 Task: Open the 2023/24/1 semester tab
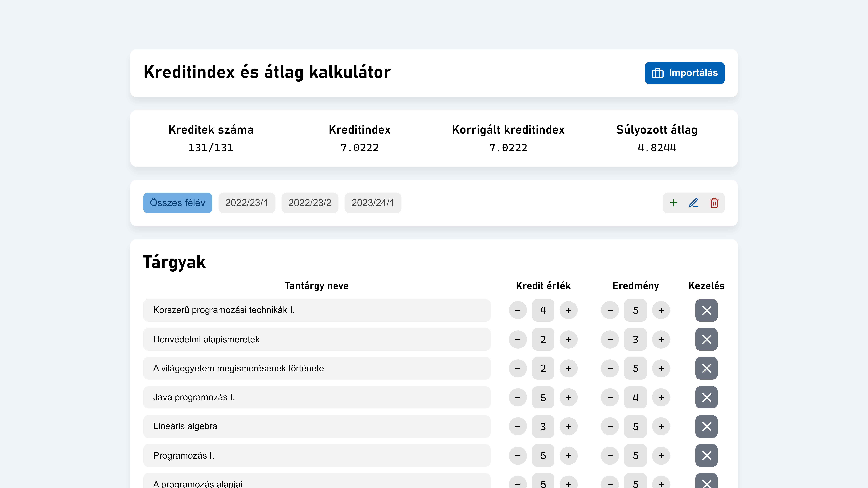coord(373,203)
